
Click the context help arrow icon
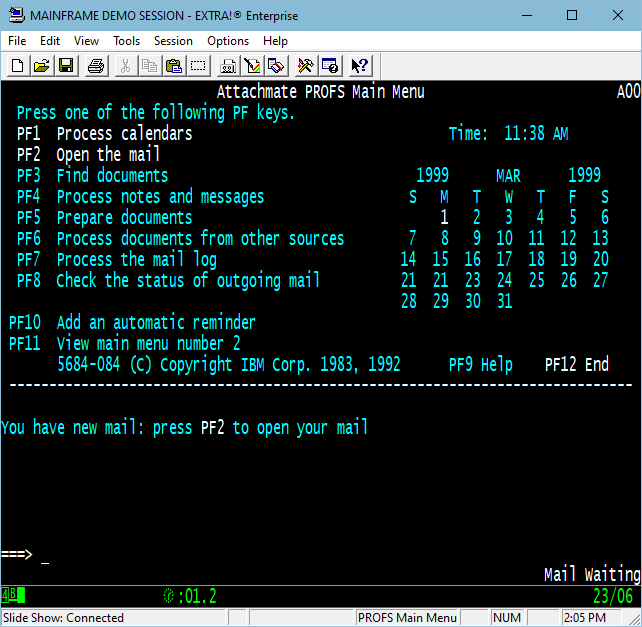tap(360, 66)
